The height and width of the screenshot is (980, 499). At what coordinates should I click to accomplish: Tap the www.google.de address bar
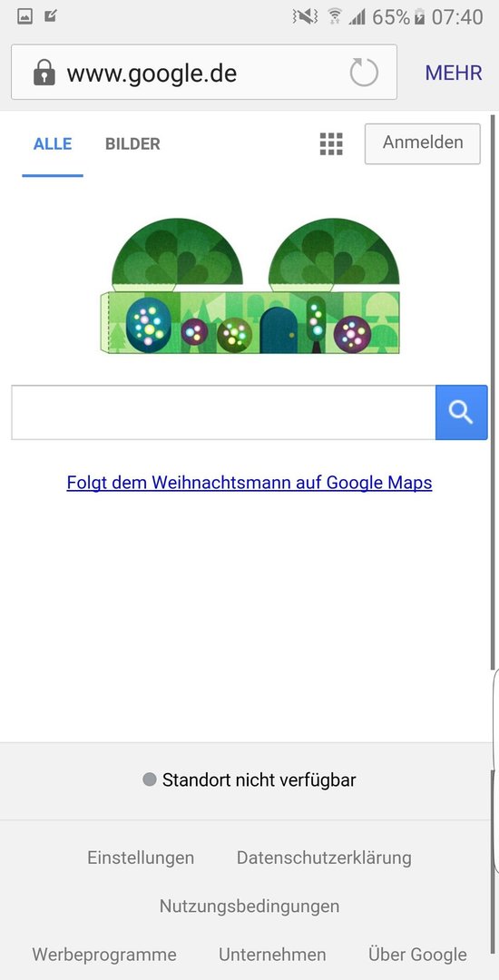203,73
